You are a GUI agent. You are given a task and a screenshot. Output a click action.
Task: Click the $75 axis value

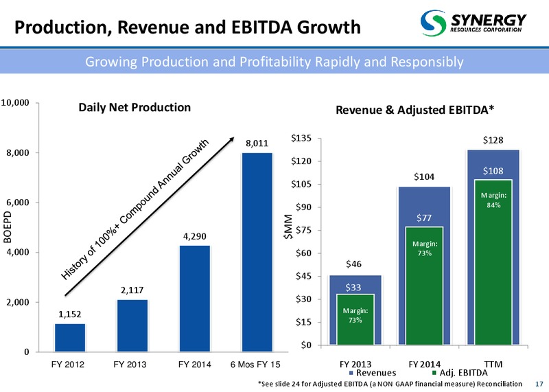pyautogui.click(x=303, y=230)
